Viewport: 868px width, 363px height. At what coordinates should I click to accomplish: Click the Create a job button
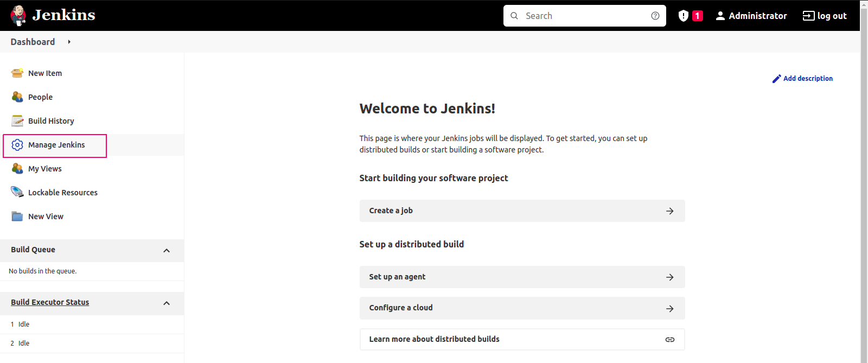[522, 211]
